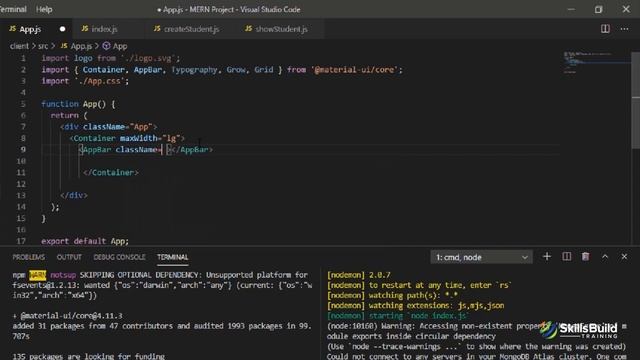The width and height of the screenshot is (640, 360).
Task: Open the Terminal menu
Action: [x=12, y=9]
